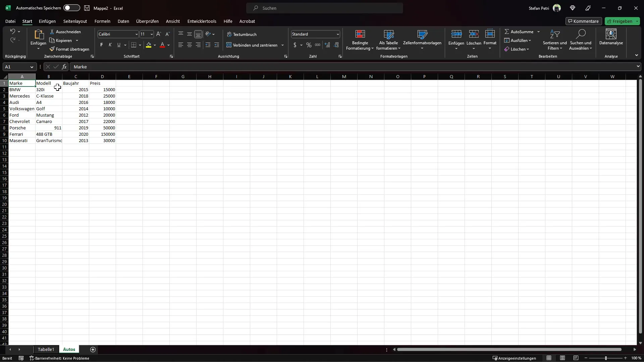Toggle Textumbruch wrapping option
The height and width of the screenshot is (362, 644).
click(x=241, y=34)
